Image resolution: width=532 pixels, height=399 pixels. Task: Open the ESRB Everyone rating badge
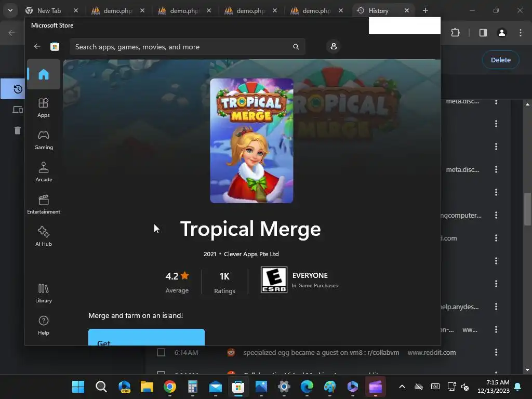(x=274, y=280)
